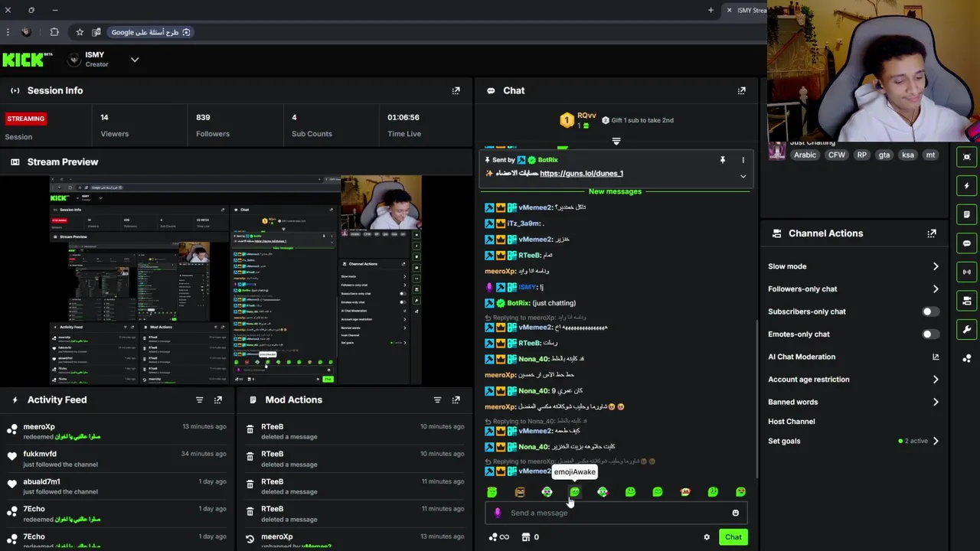Open AI Chat Moderation external link
The image size is (980, 551).
coord(935,357)
